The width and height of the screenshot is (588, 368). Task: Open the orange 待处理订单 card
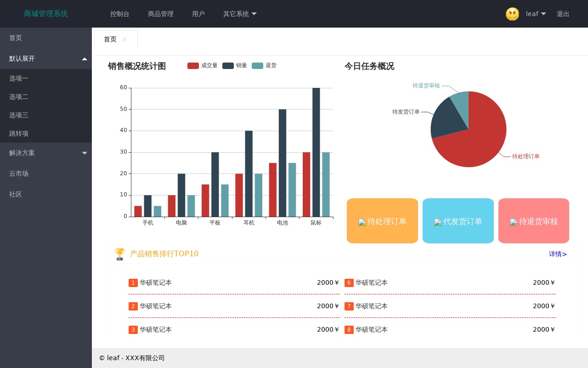pyautogui.click(x=382, y=221)
